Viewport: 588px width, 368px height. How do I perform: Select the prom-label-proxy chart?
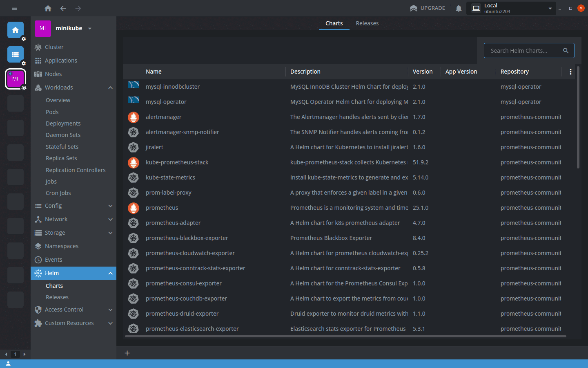(x=349, y=193)
